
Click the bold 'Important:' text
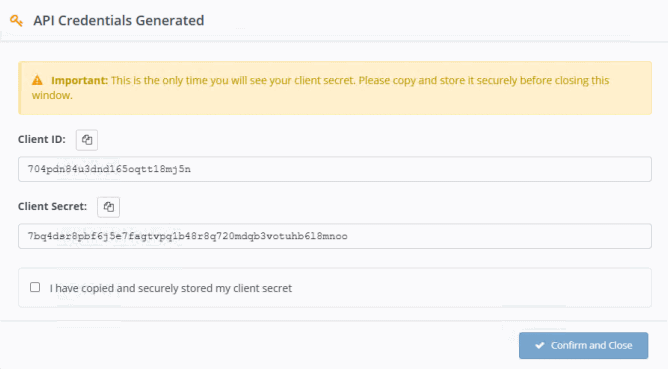point(80,80)
